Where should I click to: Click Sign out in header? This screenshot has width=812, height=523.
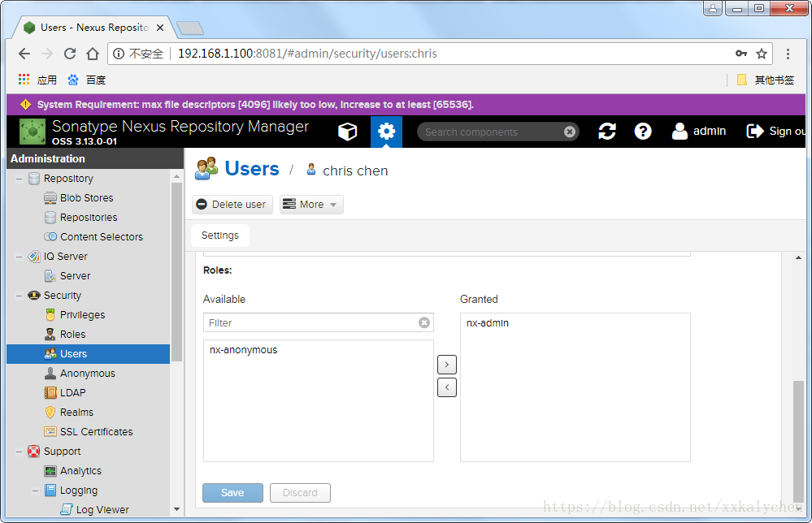tap(775, 132)
